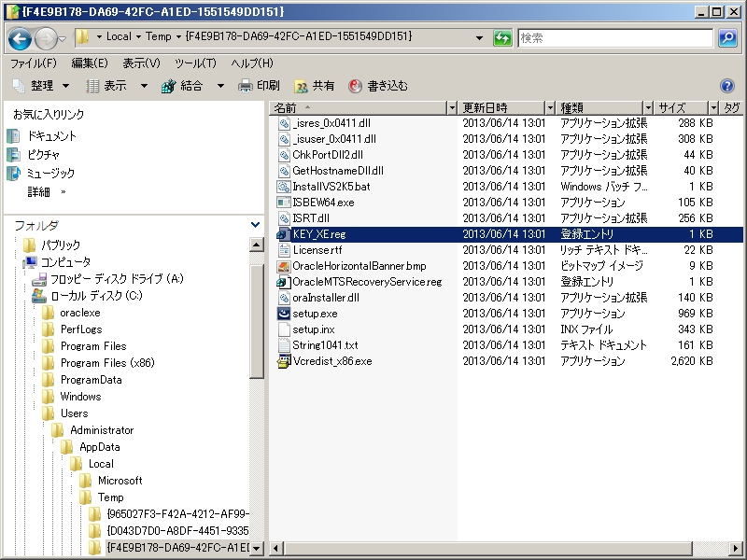Image resolution: width=747 pixels, height=560 pixels.
Task: Select the Vcredist_x86.exe file
Action: [331, 361]
